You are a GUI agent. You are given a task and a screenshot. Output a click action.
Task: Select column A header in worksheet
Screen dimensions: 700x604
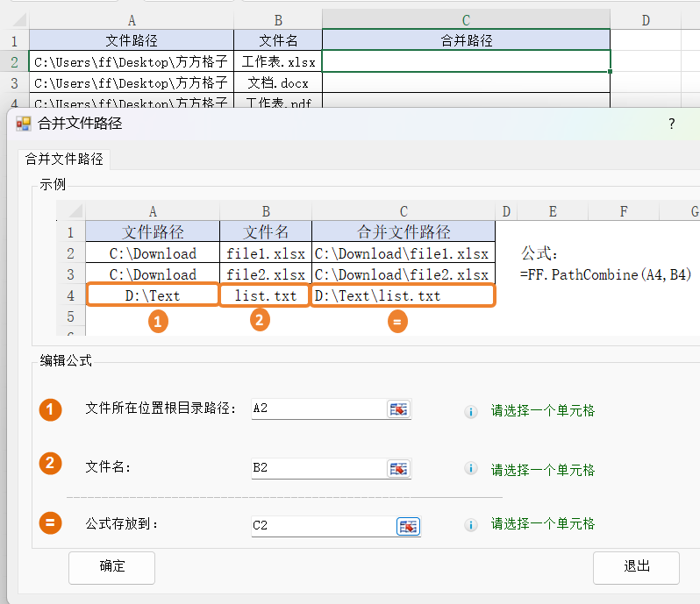click(132, 20)
